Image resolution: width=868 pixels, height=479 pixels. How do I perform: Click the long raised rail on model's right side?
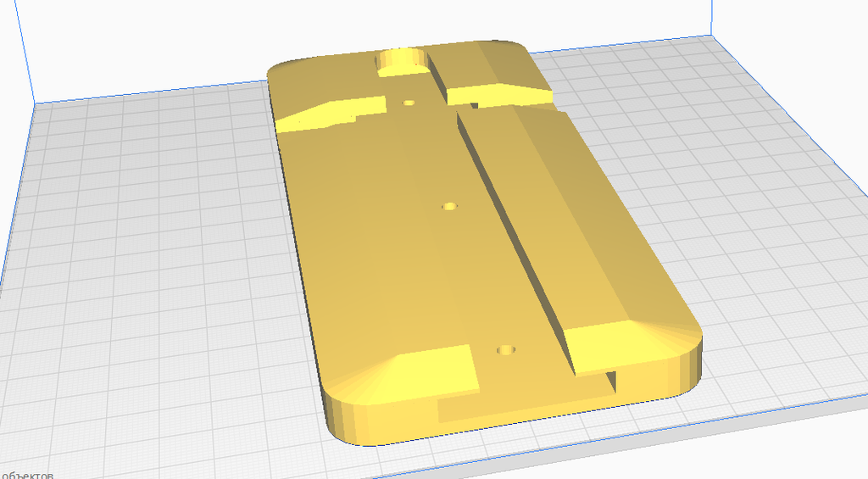tap(576, 220)
